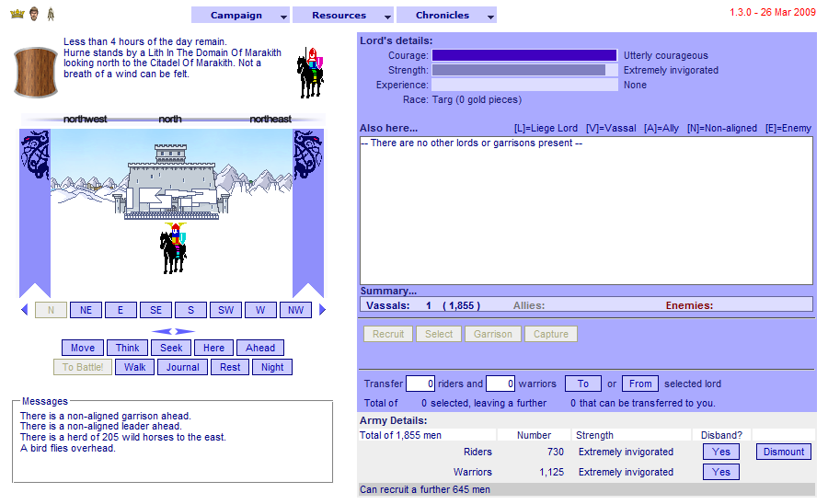Expand the Resources menu dropdown arrow
Screen dimensions: 828x504
click(387, 17)
